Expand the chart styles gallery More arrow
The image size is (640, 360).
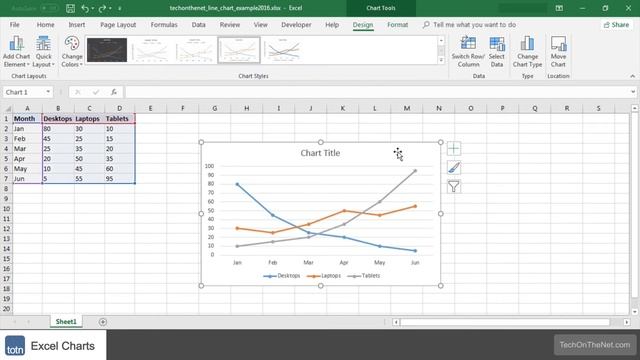(x=441, y=60)
